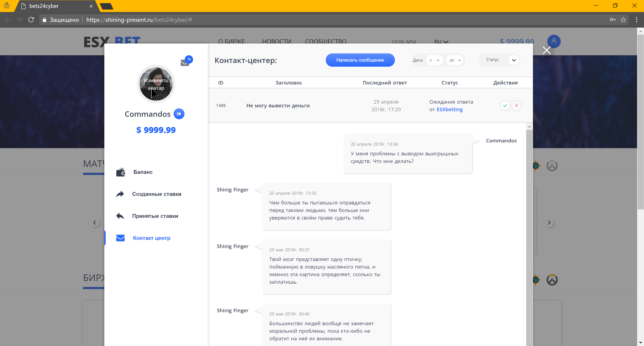The width and height of the screenshot is (644, 346).
Task: Click the Написать сообщение button
Action: point(360,60)
